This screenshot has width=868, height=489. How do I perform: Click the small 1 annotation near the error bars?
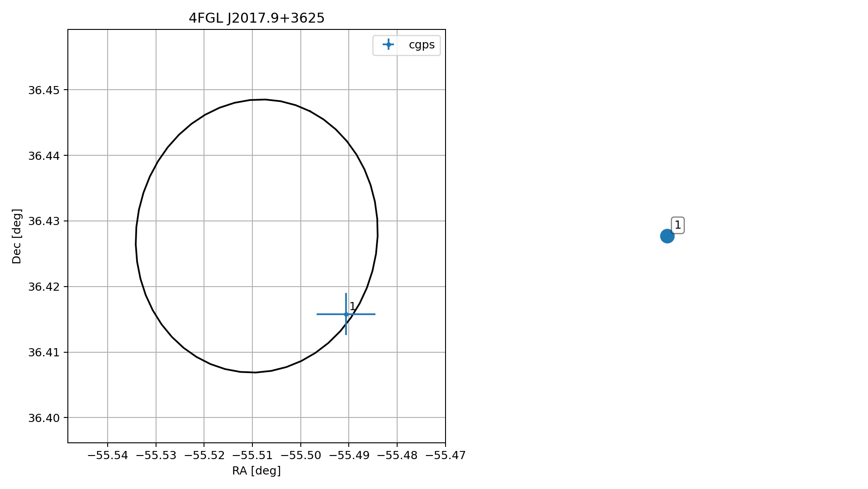[352, 307]
